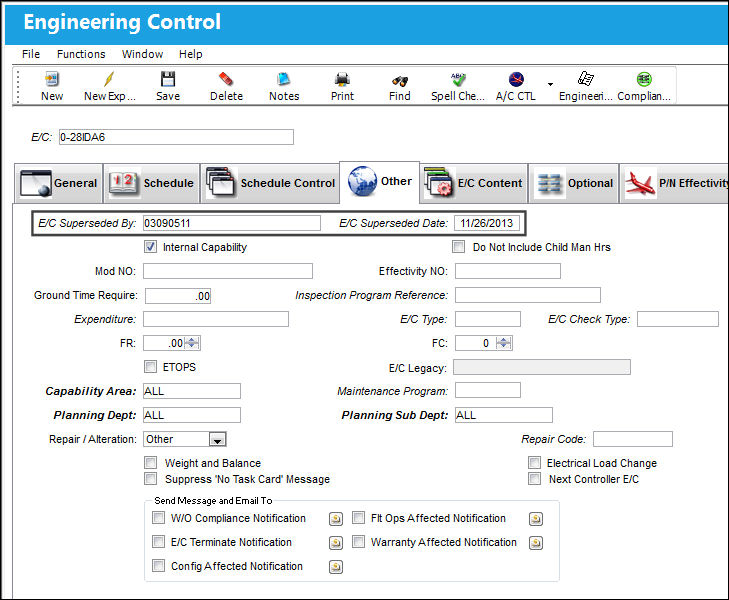Open Warranty Affected Notification recipient icon
This screenshot has height=600, width=729.
coord(536,542)
